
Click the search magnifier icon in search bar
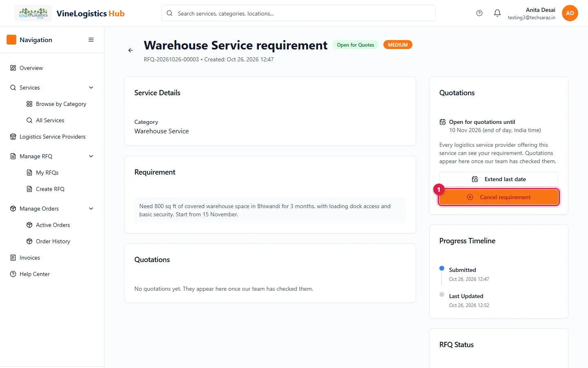coord(169,13)
